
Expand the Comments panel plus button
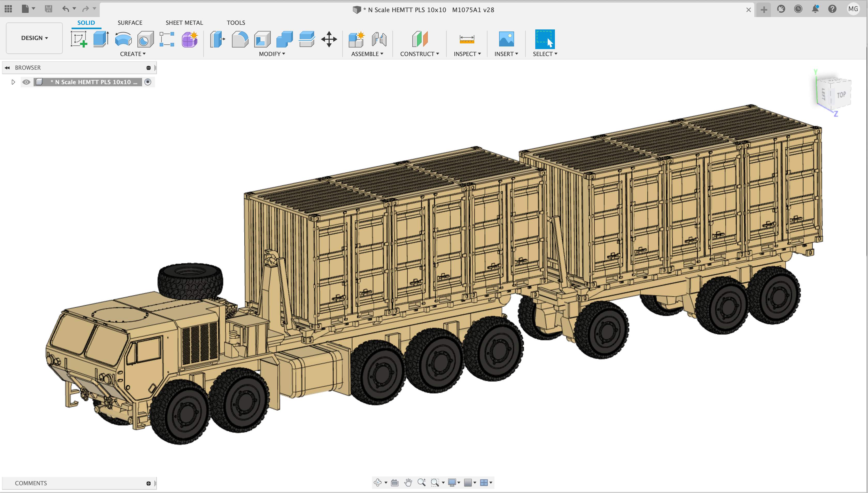coord(148,483)
